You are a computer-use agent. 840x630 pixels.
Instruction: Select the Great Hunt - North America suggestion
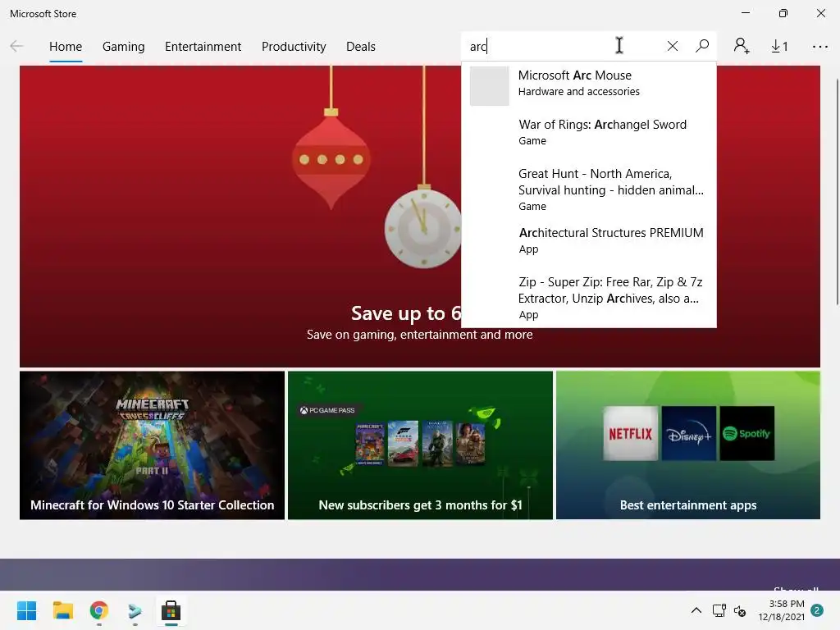click(589, 189)
